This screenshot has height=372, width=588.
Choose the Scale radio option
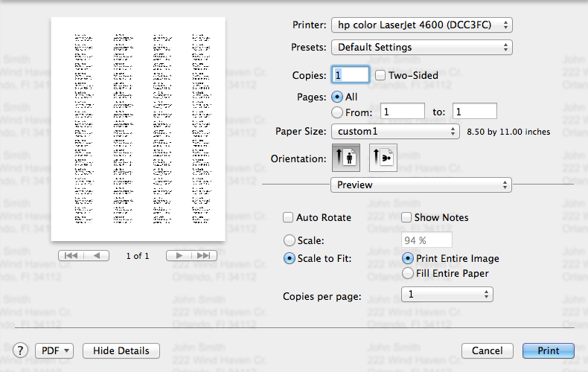click(289, 240)
